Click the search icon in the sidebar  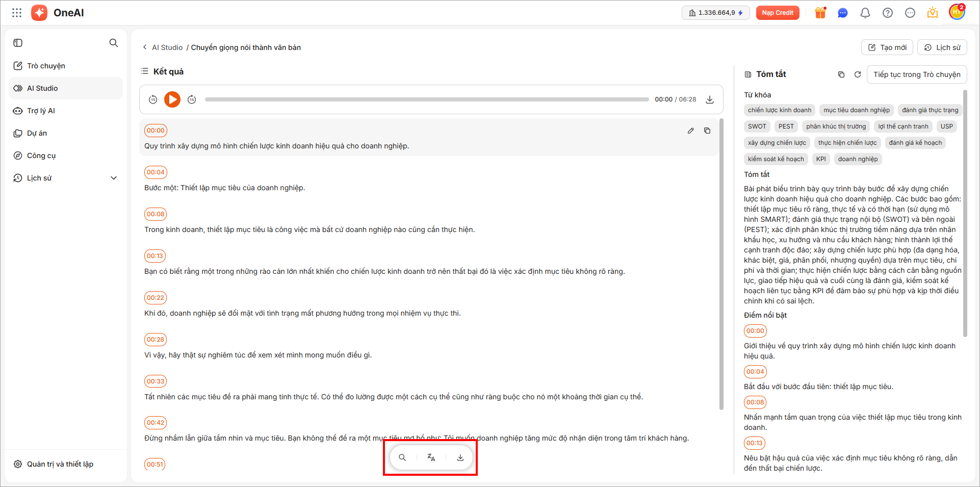point(114,43)
